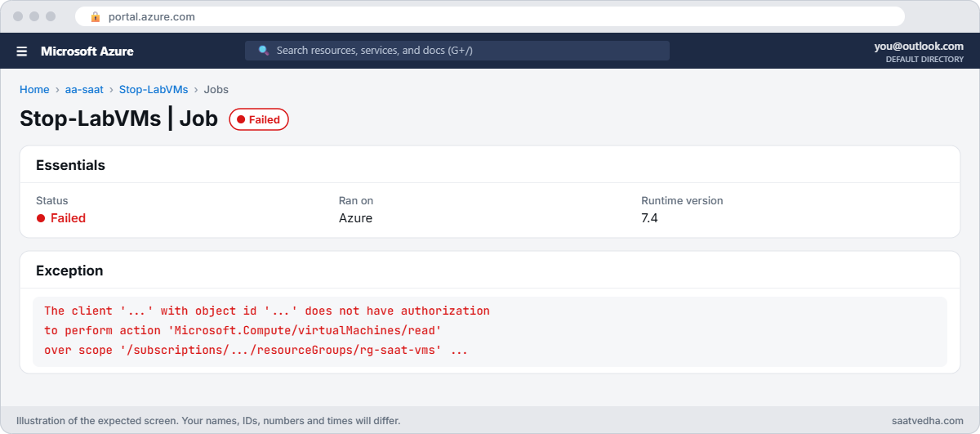Click the portal.azure.com address bar
980x434 pixels.
(490, 16)
